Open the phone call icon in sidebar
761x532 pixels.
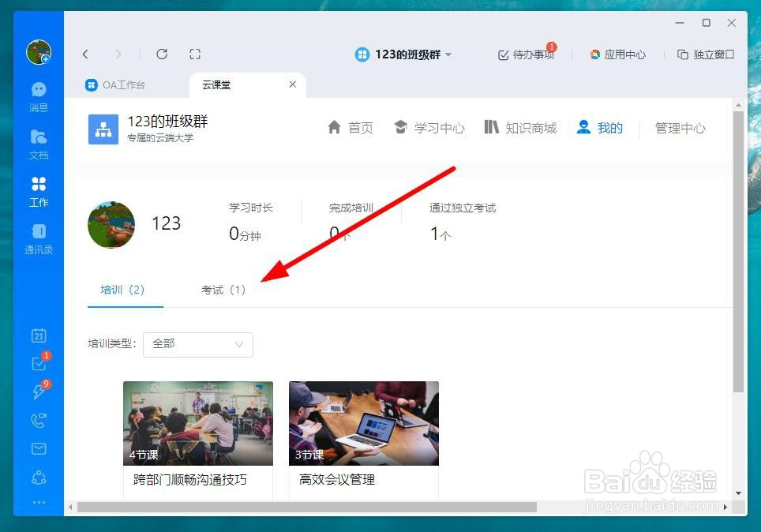(x=39, y=420)
